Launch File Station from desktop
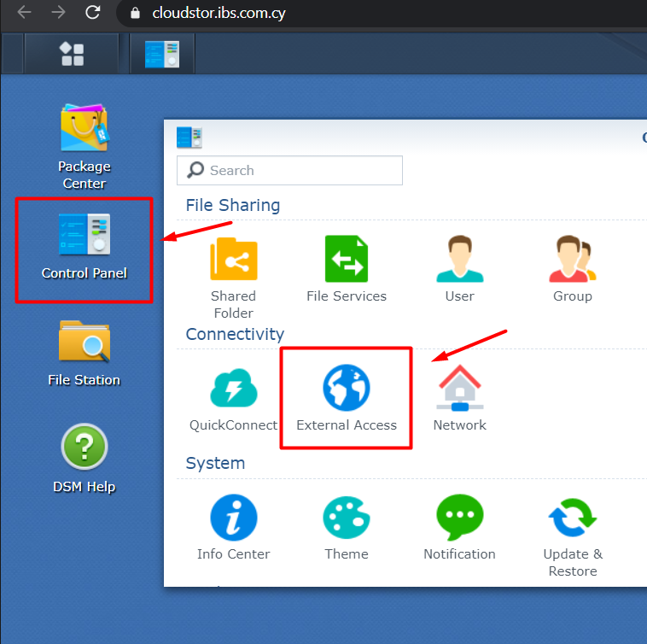Viewport: 647px width, 644px height. click(x=85, y=353)
